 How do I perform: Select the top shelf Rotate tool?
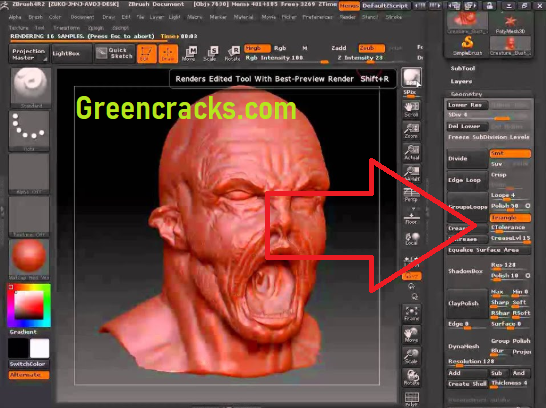(232, 54)
